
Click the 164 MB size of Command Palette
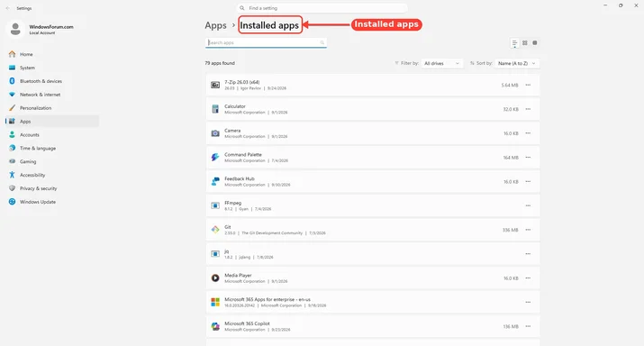tap(511, 158)
